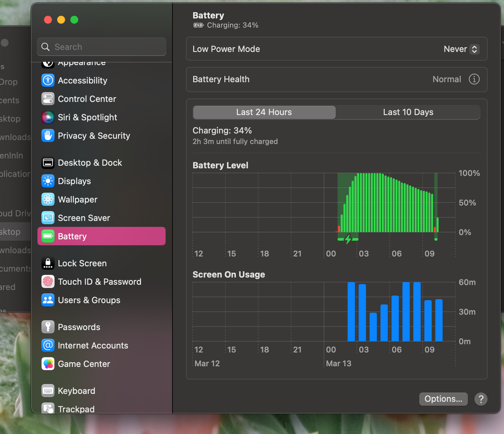The image size is (504, 434).
Task: Open Game Center colorful icon
Action: (48, 364)
